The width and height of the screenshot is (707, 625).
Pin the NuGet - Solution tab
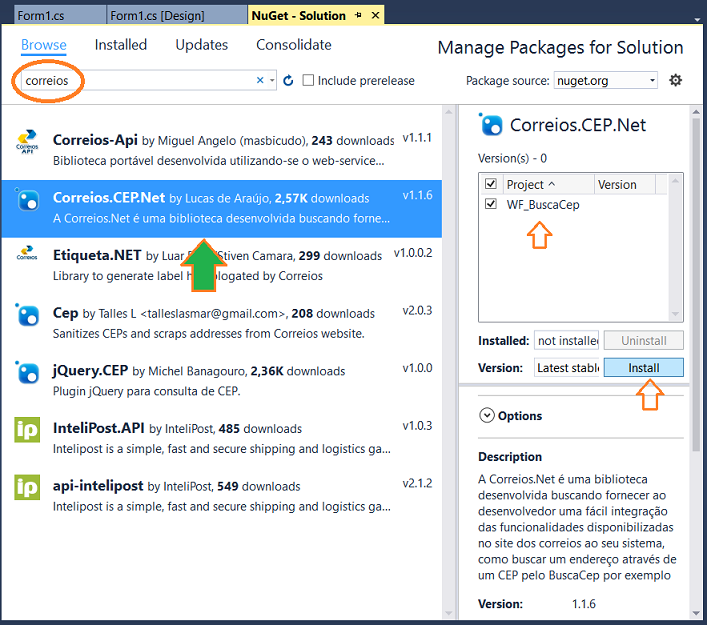(x=358, y=15)
